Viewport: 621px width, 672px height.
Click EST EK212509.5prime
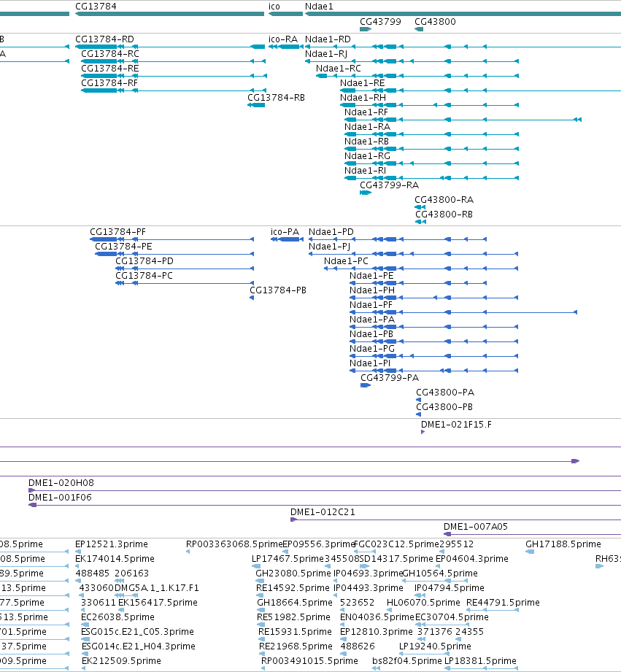84,668
